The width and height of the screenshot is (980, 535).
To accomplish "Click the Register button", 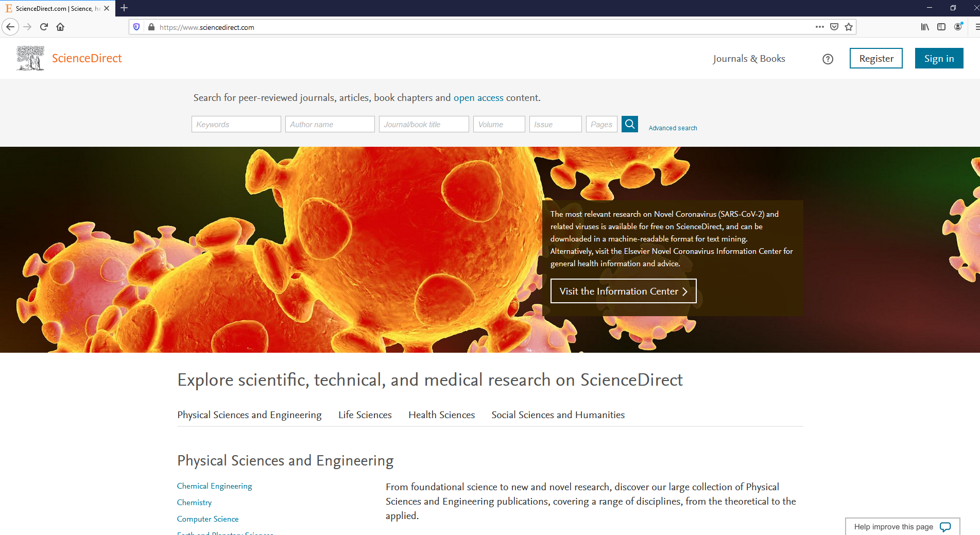I will (876, 58).
